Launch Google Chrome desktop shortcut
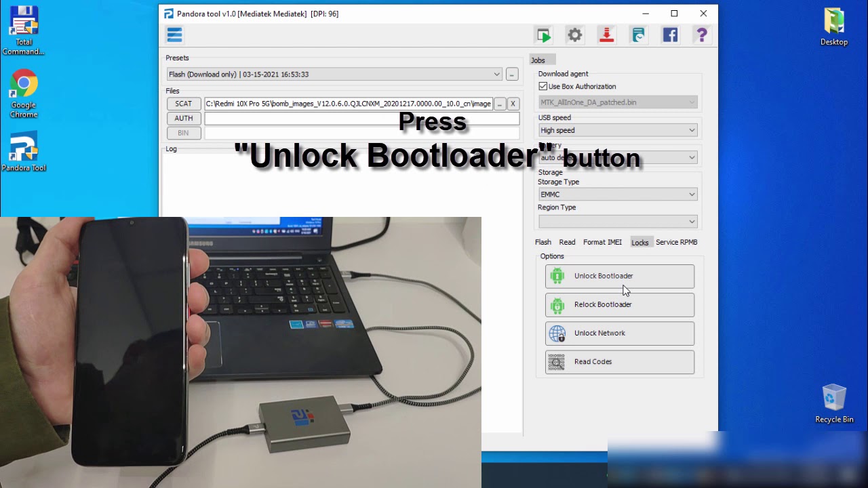The height and width of the screenshot is (488, 868). click(24, 94)
